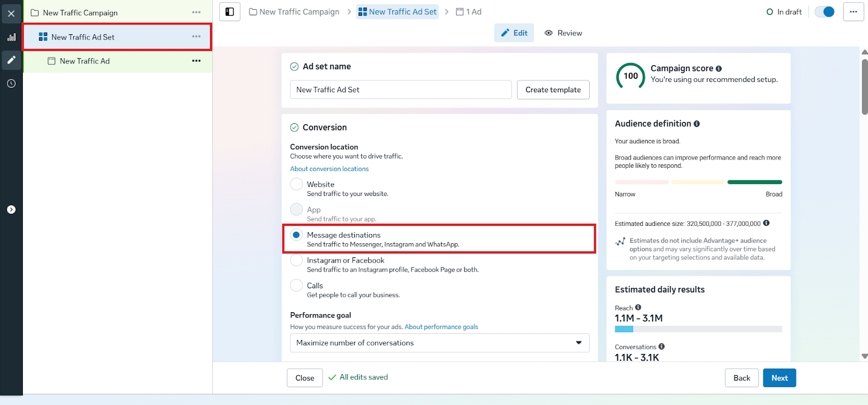Switch to the Review tab
The height and width of the screenshot is (405, 868).
(x=563, y=33)
